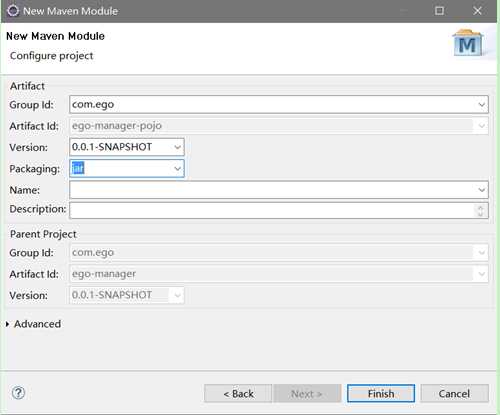This screenshot has width=500, height=415.
Task: Expand the Advanced section
Action: click(x=8, y=324)
